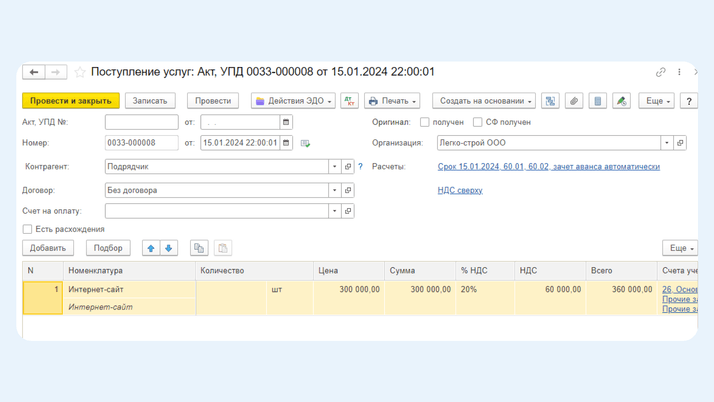Image resolution: width=714 pixels, height=402 pixels.
Task: Move table row down with blue arrow
Action: tap(168, 248)
